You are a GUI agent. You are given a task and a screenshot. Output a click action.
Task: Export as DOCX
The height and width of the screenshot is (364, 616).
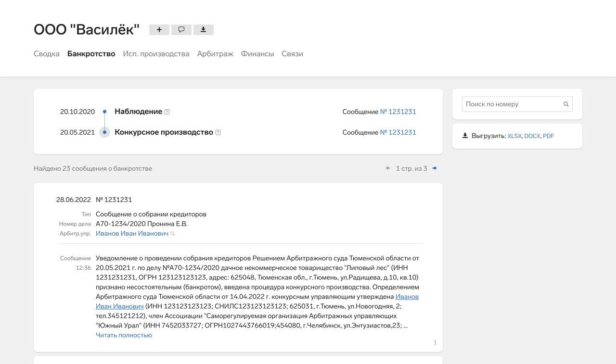(532, 136)
